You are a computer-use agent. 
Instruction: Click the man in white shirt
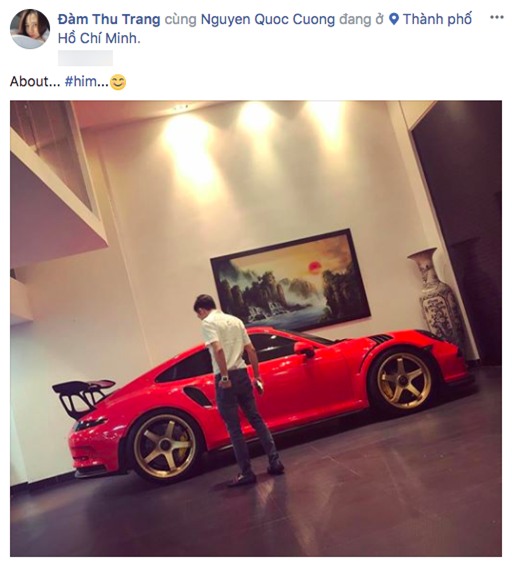(237, 390)
